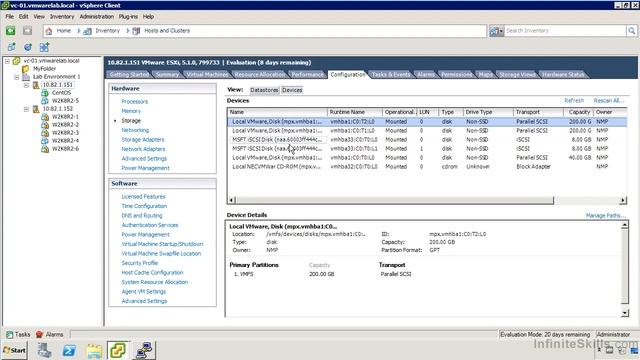Switch to the Summary tab
Screen dimensions: 640x360
coord(167,74)
